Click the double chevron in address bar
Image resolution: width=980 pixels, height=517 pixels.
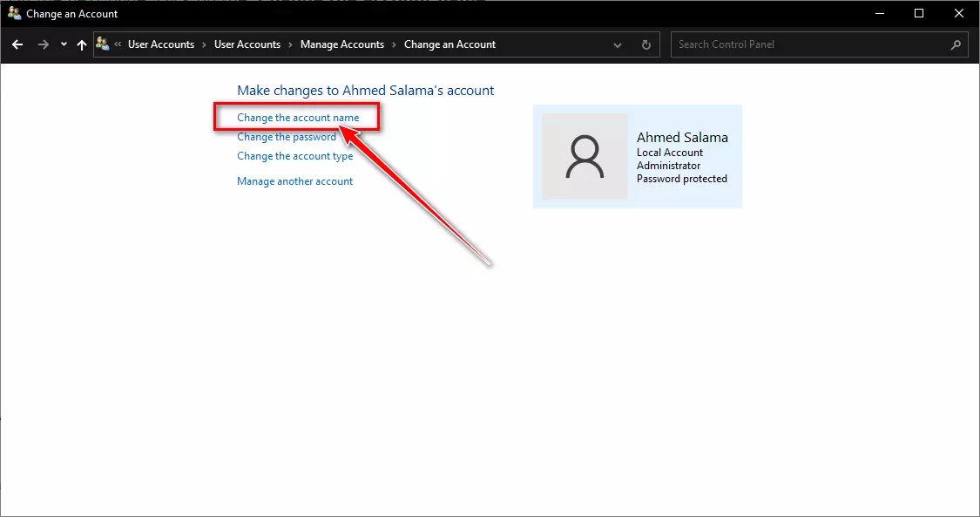118,44
